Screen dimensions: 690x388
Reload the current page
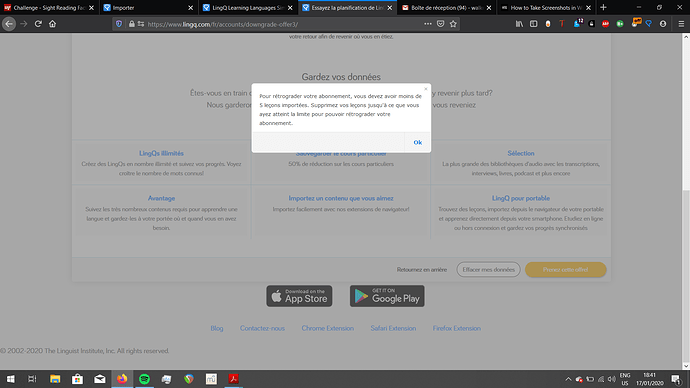tap(38, 24)
